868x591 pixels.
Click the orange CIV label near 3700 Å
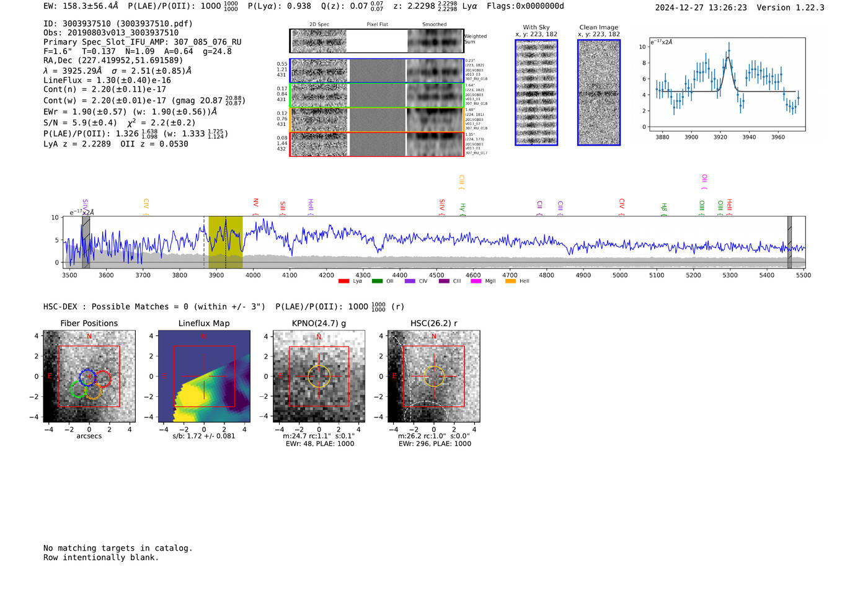click(146, 207)
